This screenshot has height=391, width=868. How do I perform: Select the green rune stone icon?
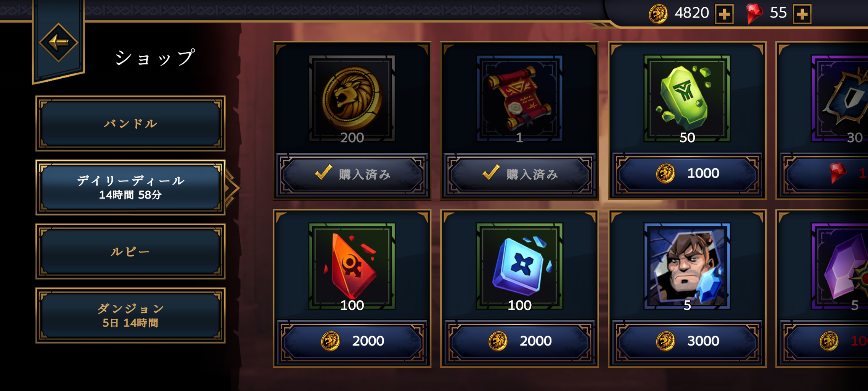687,99
